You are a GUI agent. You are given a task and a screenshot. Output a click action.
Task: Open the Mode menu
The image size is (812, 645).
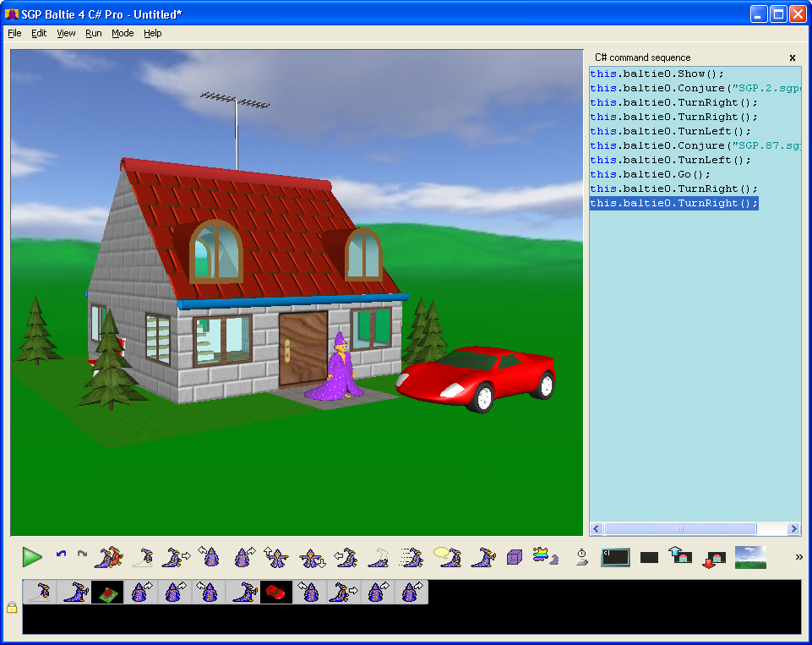pos(123,34)
